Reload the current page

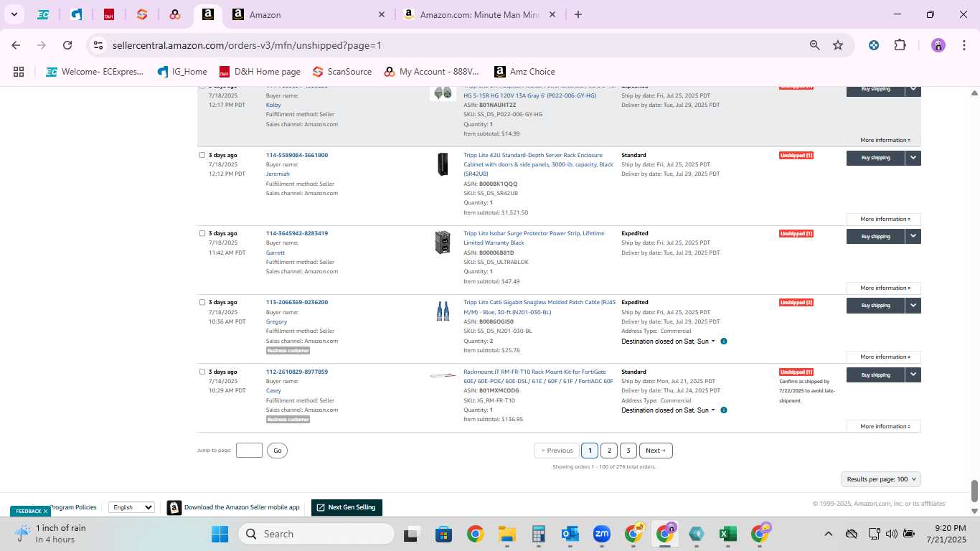[x=67, y=45]
